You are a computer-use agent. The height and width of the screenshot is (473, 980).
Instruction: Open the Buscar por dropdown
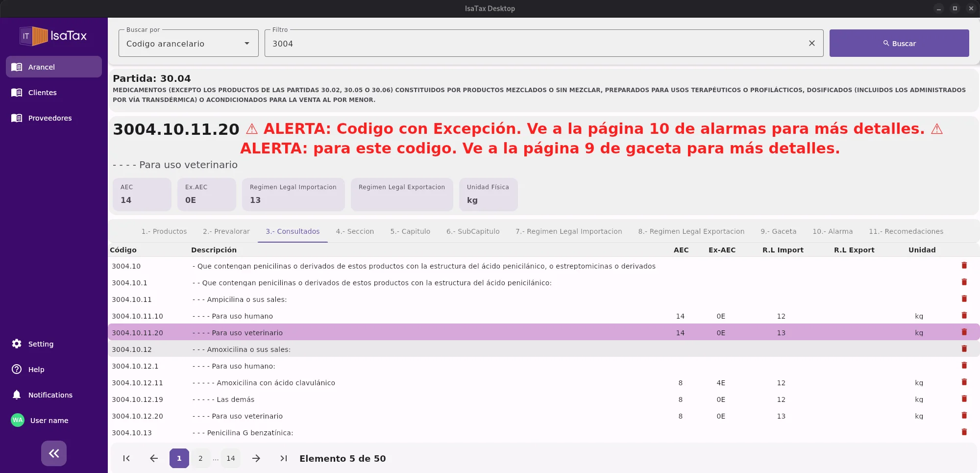click(188, 43)
